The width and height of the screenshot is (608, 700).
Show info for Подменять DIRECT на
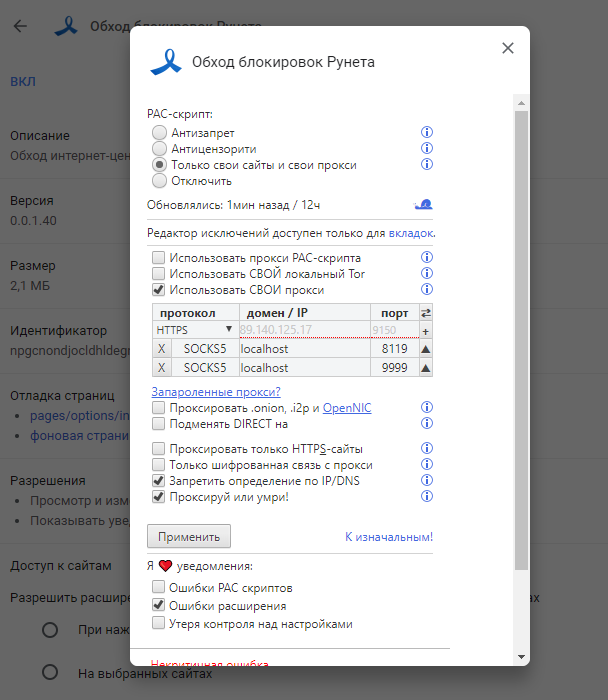click(427, 423)
